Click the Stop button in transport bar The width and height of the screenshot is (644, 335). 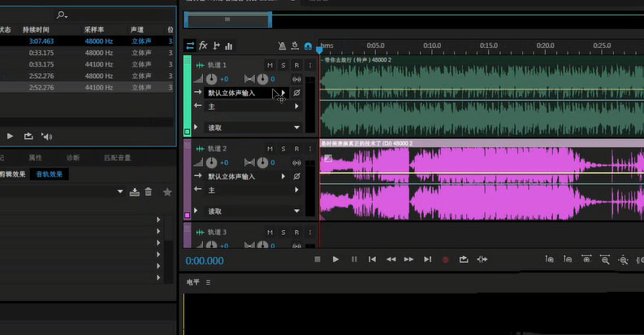318,259
